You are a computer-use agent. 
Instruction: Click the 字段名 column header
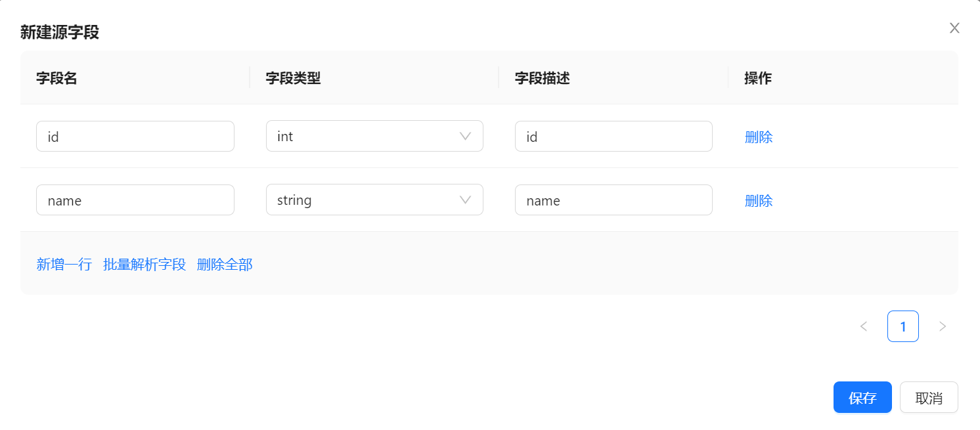[56, 78]
